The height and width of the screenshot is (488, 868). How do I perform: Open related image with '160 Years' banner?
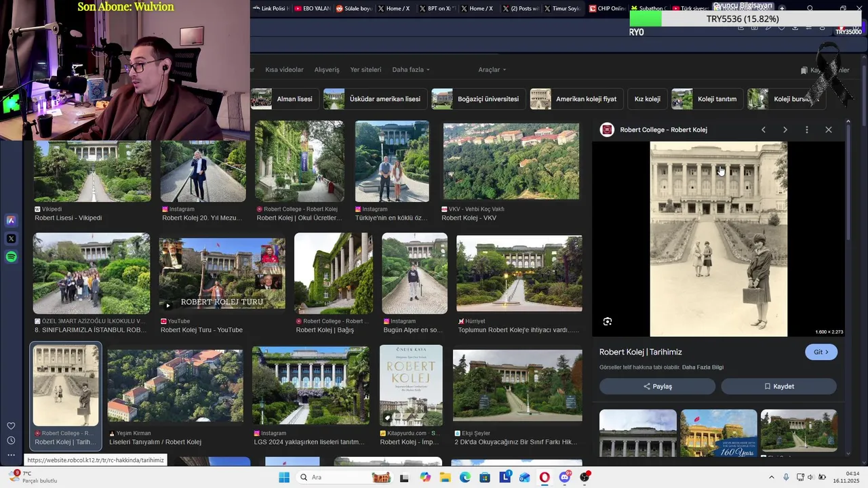coord(718,432)
